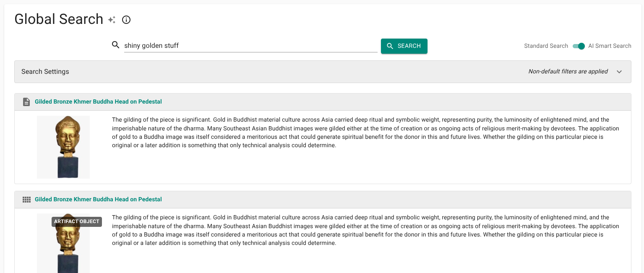
Task: Focus the "shiny golden stuff" search field
Action: [250, 46]
